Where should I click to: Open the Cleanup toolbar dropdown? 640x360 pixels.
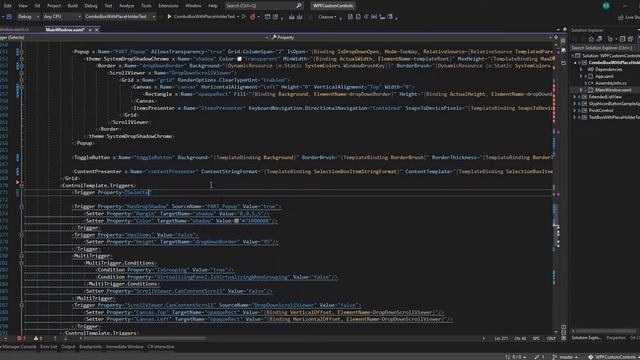(327, 17)
